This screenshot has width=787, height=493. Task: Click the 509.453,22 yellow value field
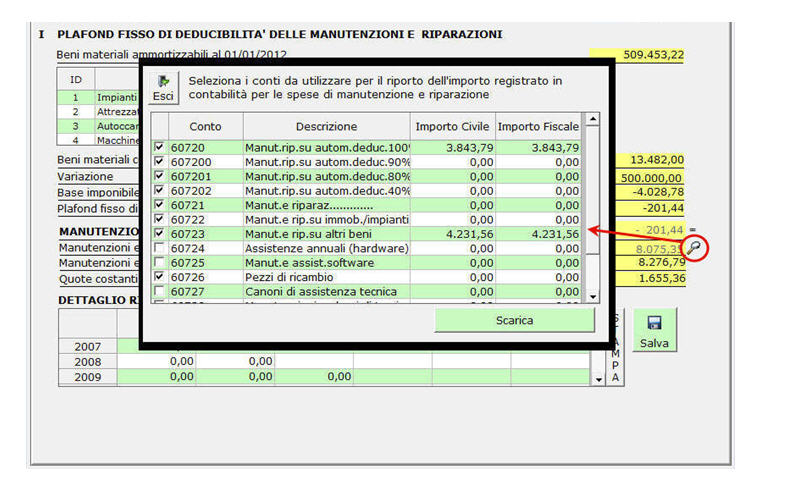point(637,55)
